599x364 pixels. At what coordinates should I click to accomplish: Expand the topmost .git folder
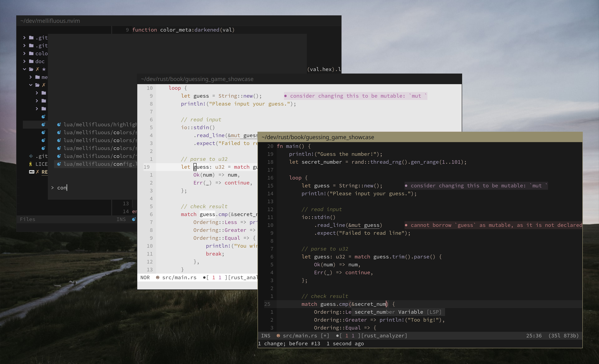(x=24, y=38)
